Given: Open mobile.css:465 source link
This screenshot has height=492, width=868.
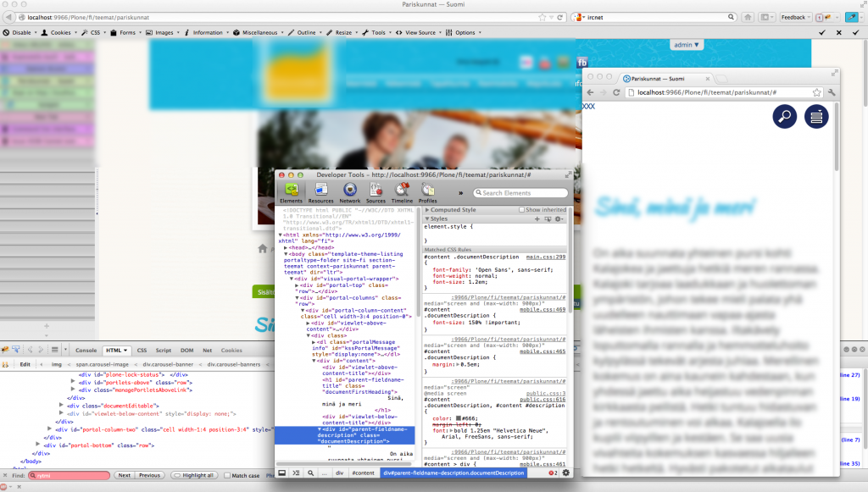Looking at the screenshot, I should pyautogui.click(x=542, y=351).
